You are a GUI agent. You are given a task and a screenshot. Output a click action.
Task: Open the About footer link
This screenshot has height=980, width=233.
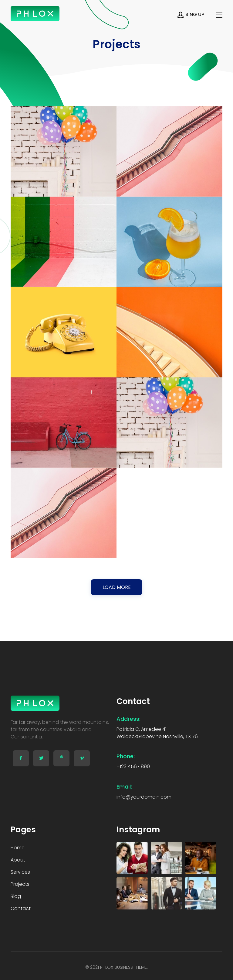click(x=18, y=859)
